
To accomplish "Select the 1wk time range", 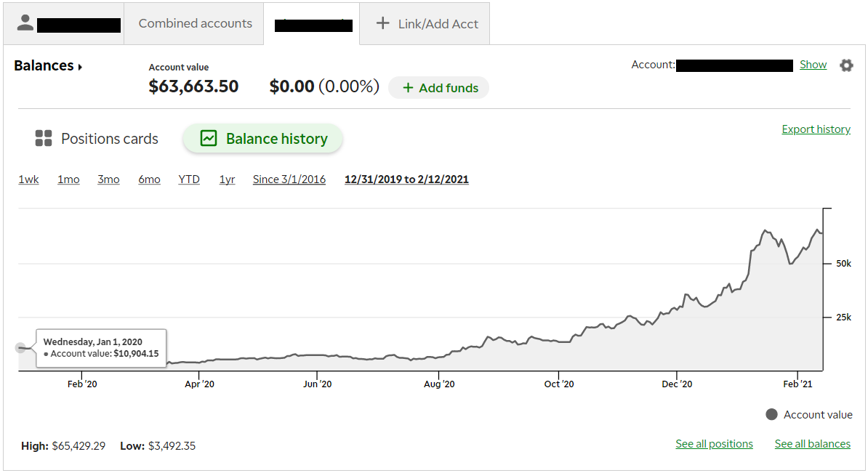I will click(x=28, y=179).
